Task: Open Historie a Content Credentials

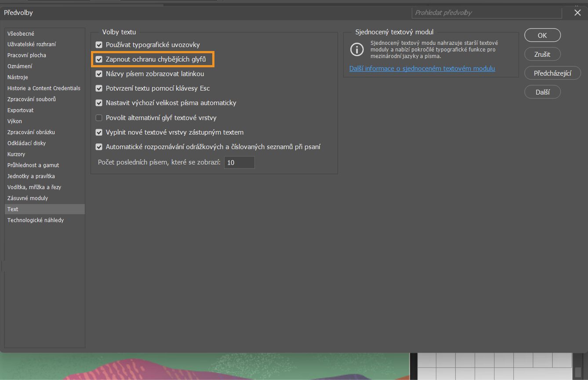Action: [45, 88]
